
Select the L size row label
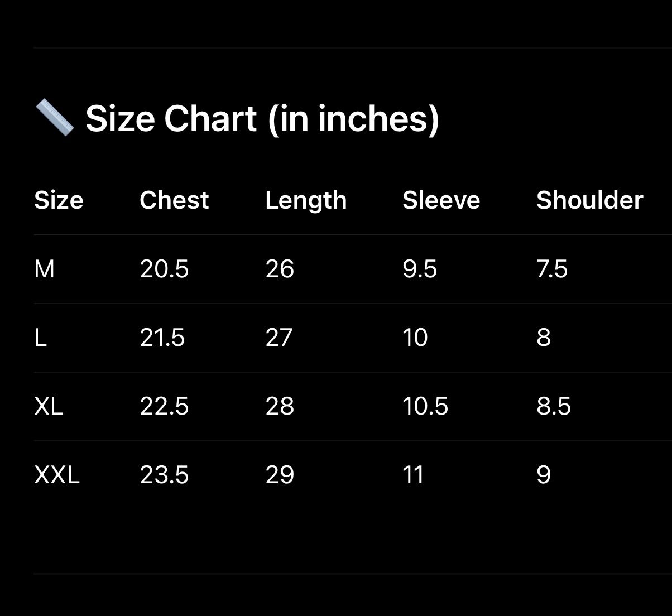[x=41, y=338]
